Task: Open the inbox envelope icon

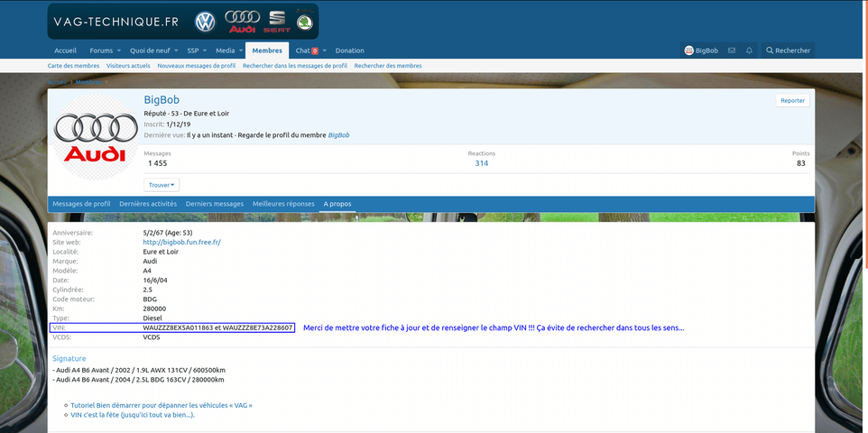Action: click(x=732, y=51)
